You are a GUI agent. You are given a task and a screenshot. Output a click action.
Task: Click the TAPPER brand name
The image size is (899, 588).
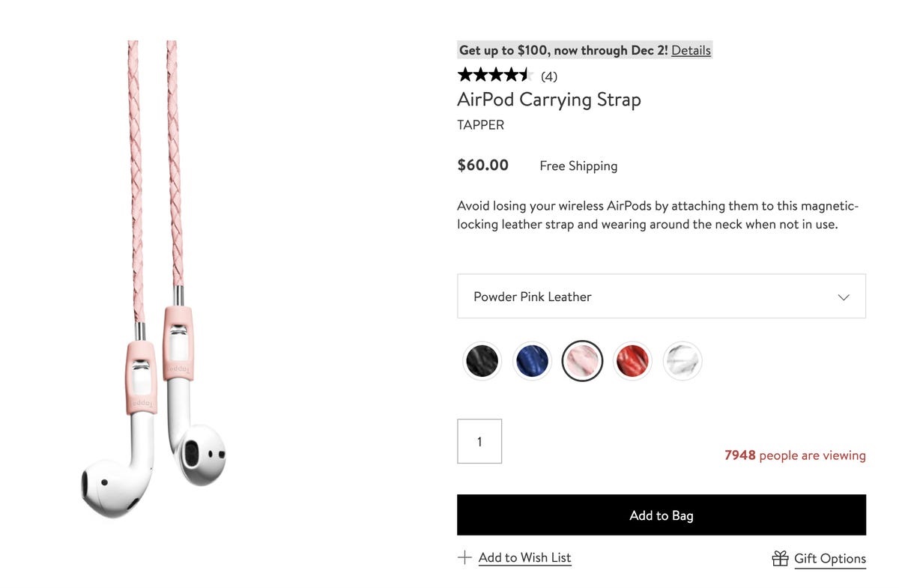[481, 125]
